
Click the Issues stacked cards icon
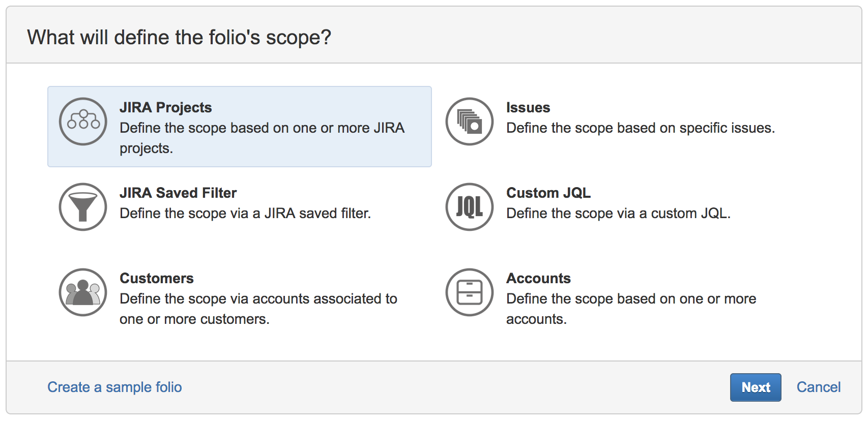click(469, 122)
